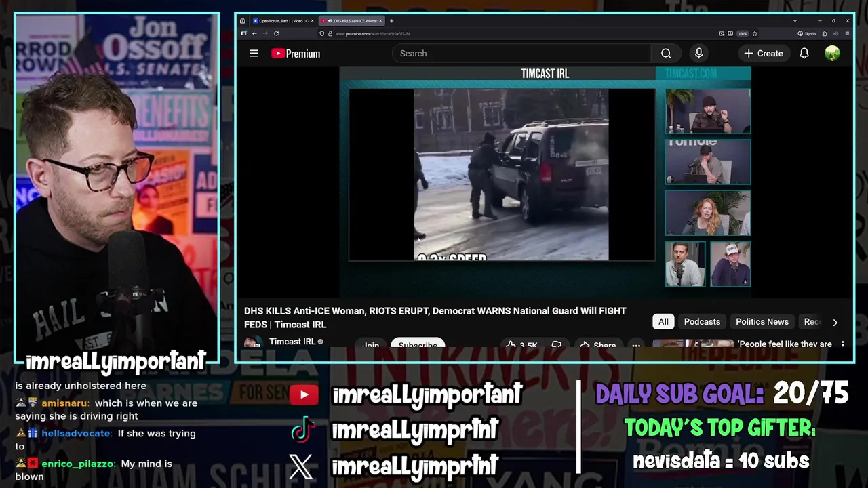Screen dimensions: 868x488
Task: Click the lock site info icon
Action: 330,33
